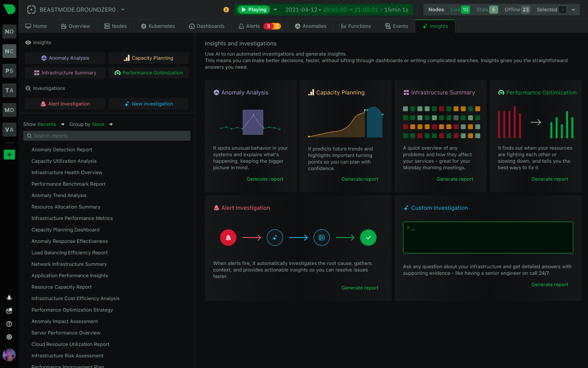Open the Anomalies tab
Screen dimensions: 588x368
point(311,26)
